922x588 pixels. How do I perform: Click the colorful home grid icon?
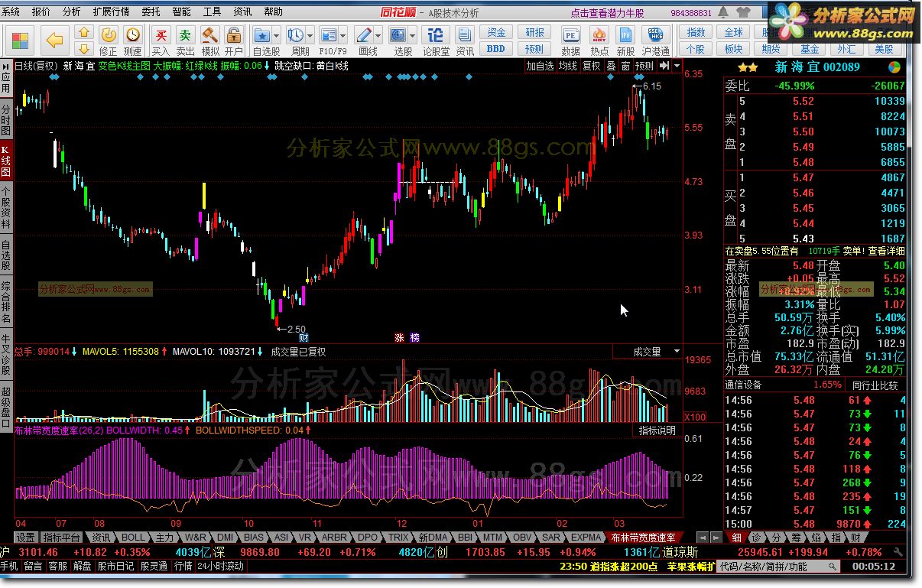(21, 41)
